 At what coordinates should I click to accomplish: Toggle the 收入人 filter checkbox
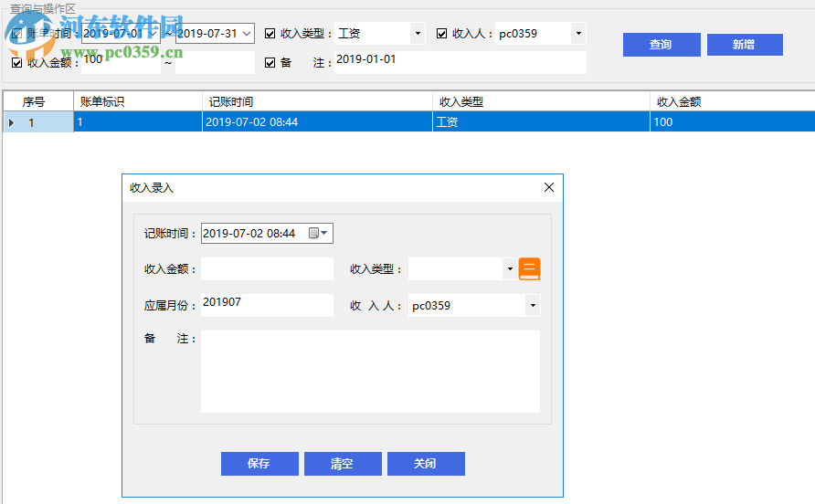(441, 34)
